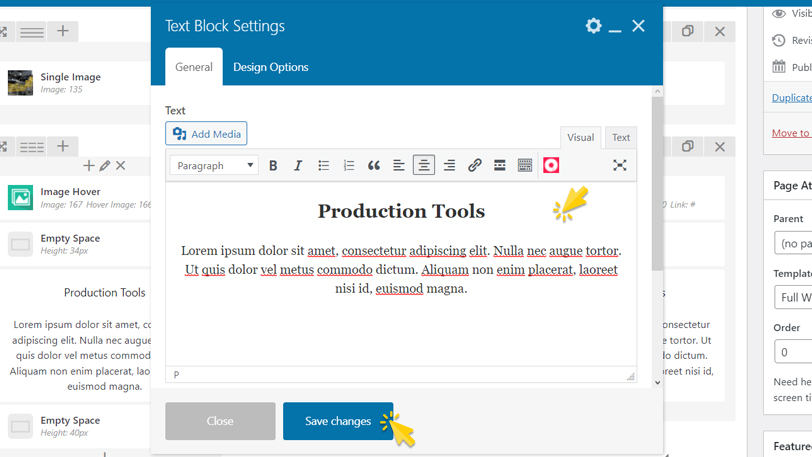Click the Add Media button
This screenshot has width=812, height=457.
206,134
